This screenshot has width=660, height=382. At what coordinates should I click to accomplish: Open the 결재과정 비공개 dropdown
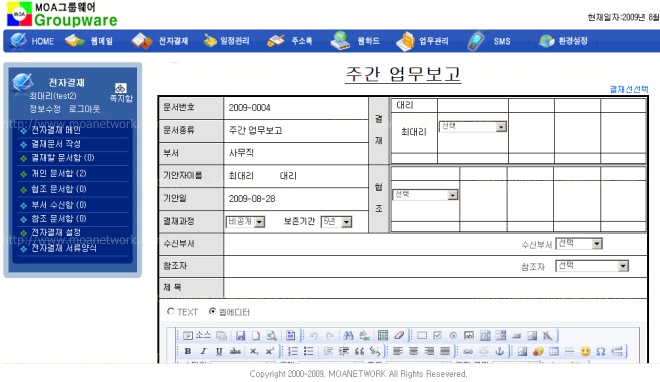pos(245,222)
